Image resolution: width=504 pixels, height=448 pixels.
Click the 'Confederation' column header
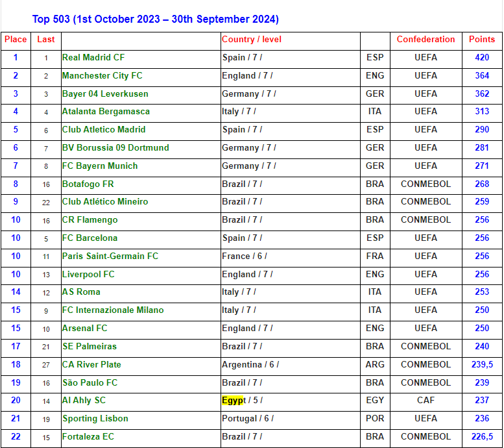pos(426,40)
